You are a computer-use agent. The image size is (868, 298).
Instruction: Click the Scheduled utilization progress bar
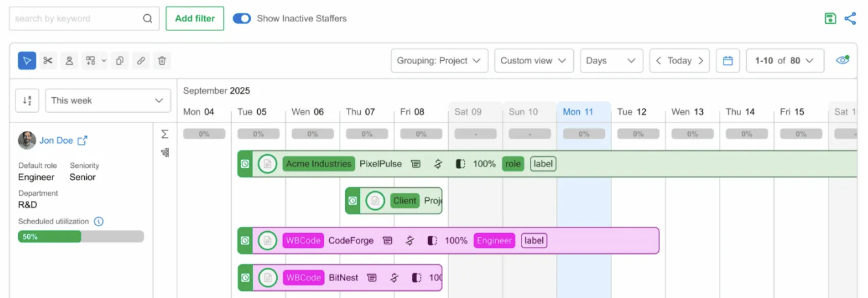[81, 236]
